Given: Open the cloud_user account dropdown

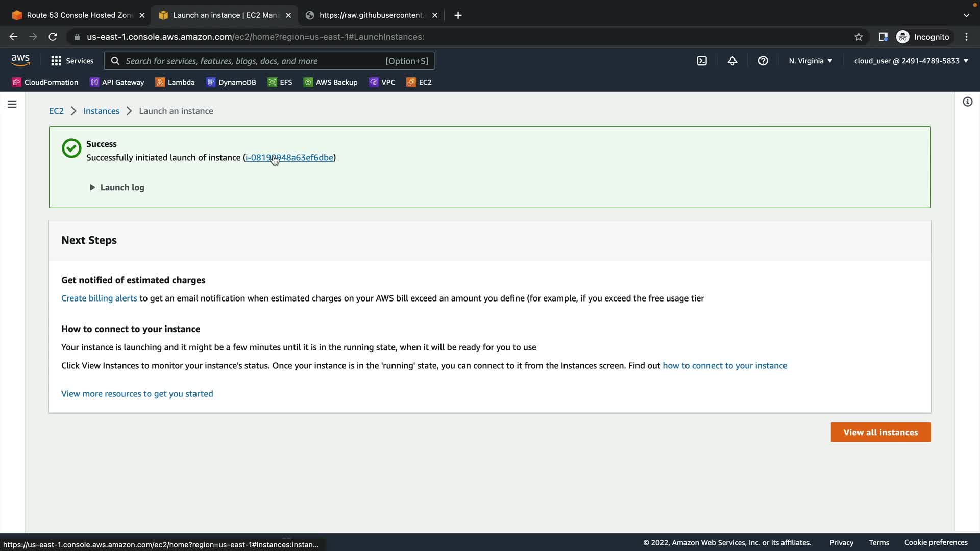Looking at the screenshot, I should coord(911,61).
